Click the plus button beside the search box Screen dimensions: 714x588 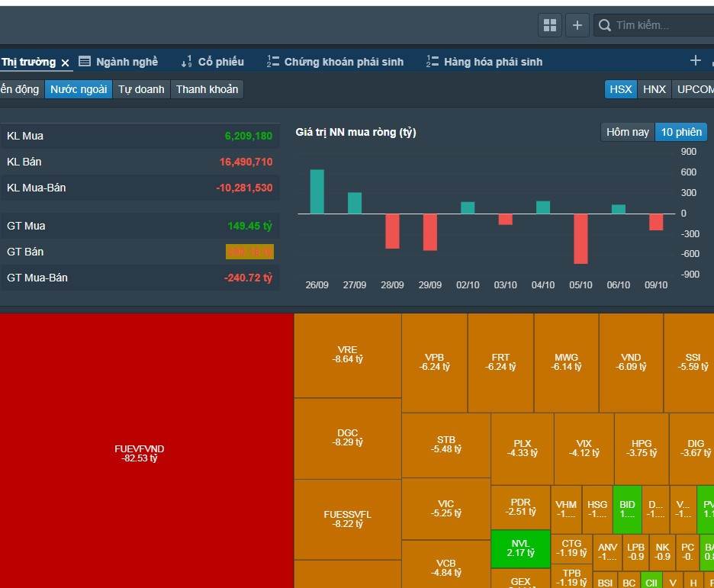(577, 25)
